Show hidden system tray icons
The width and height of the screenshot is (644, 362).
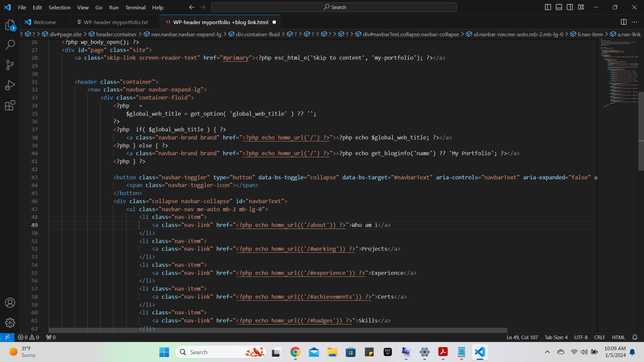(x=547, y=352)
